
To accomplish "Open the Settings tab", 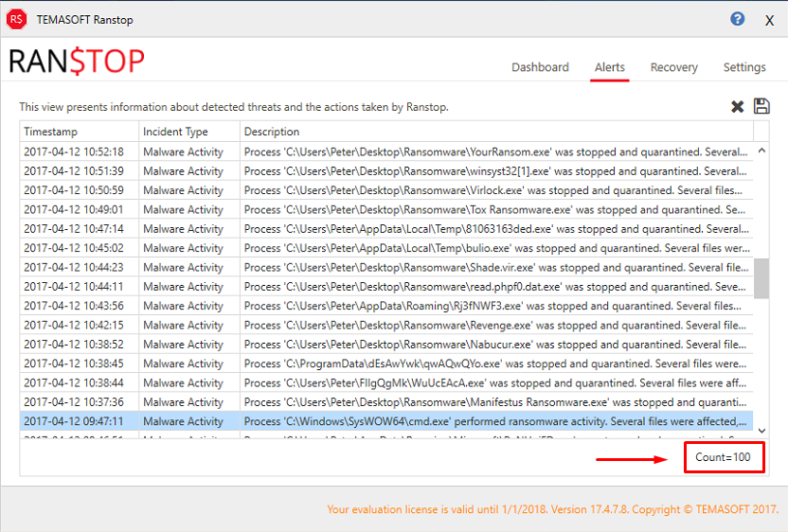I will 744,67.
